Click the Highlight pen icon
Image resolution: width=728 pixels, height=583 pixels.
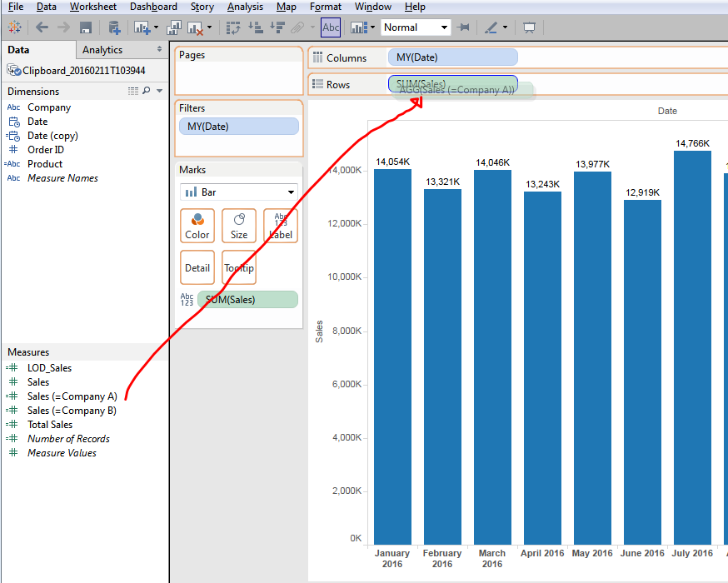(x=491, y=27)
